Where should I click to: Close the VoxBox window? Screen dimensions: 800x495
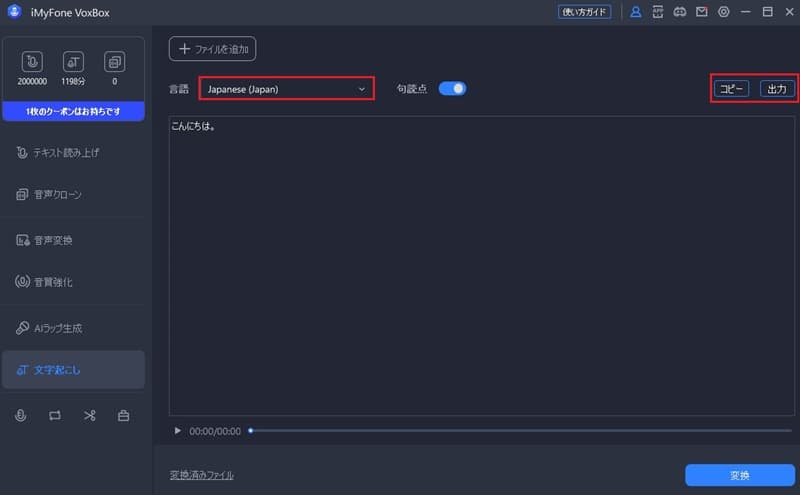pyautogui.click(x=789, y=12)
